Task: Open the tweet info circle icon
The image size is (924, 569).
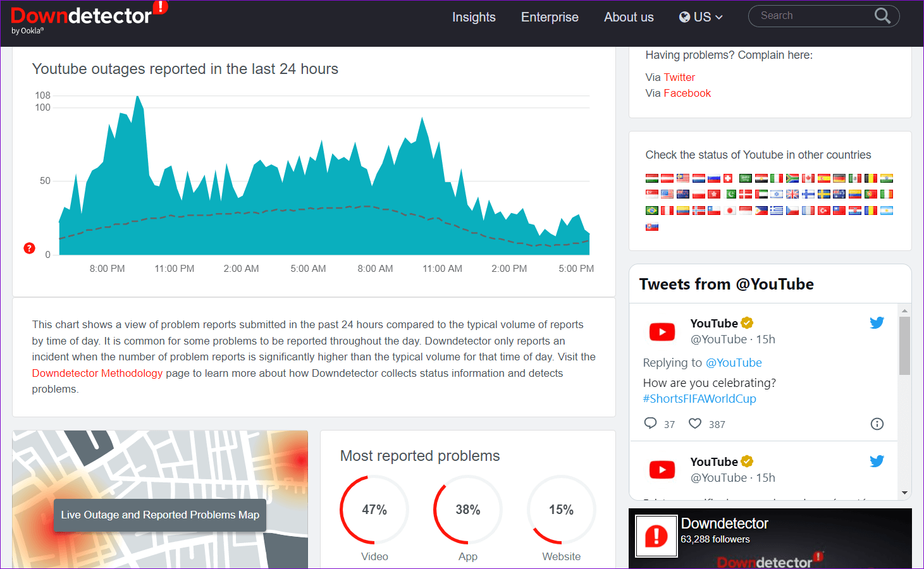Action: (877, 424)
